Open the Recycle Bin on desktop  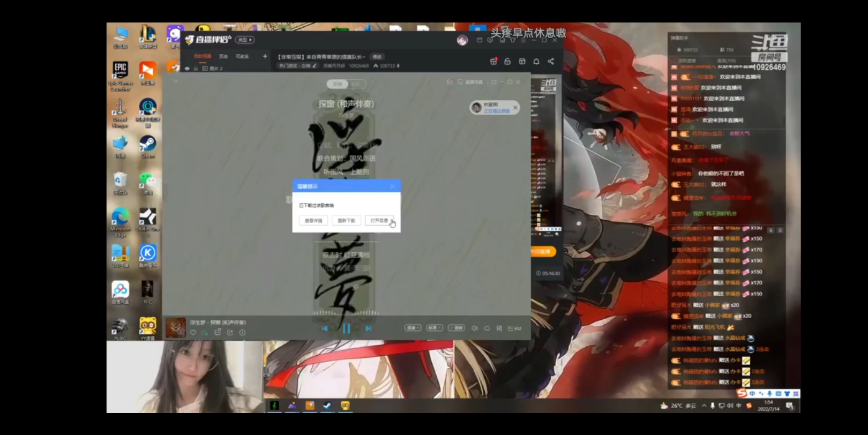click(x=120, y=183)
